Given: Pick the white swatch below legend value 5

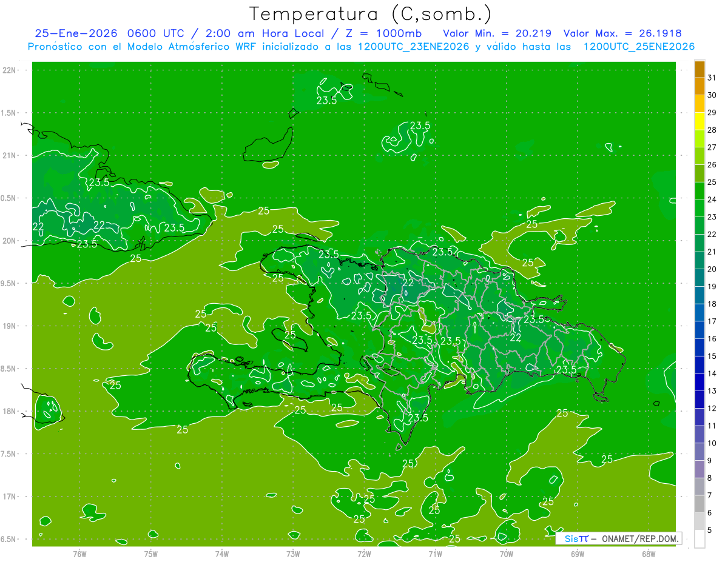Looking at the screenshot, I should coord(699,539).
